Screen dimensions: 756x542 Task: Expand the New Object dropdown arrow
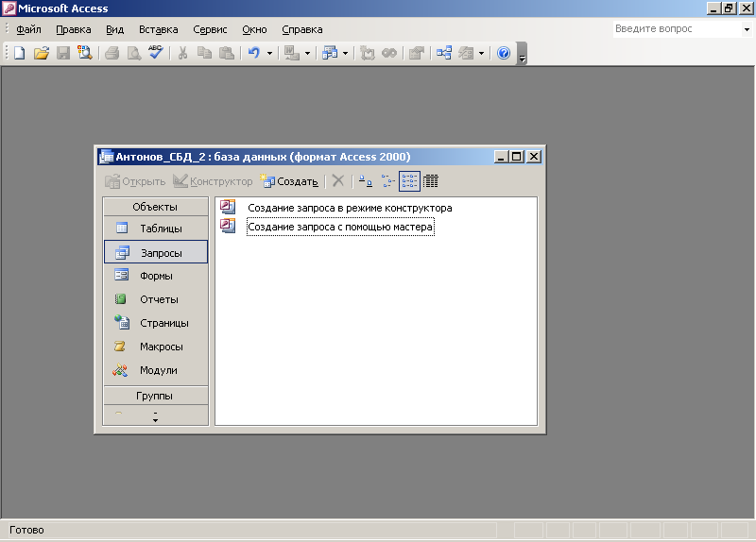(345, 53)
